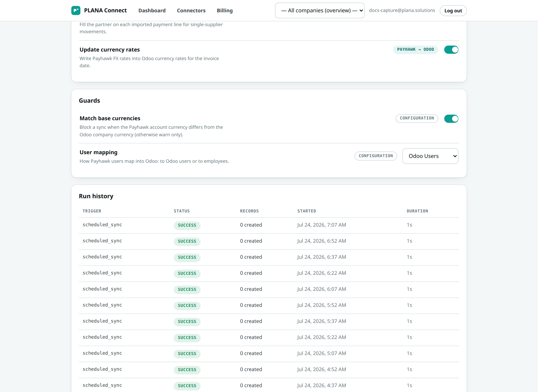Click the Update currency rates heading
This screenshot has width=538, height=392.
click(109, 50)
